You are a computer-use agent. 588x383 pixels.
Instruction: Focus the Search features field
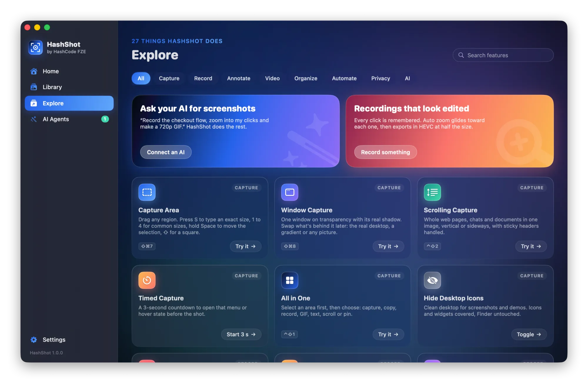(x=503, y=55)
